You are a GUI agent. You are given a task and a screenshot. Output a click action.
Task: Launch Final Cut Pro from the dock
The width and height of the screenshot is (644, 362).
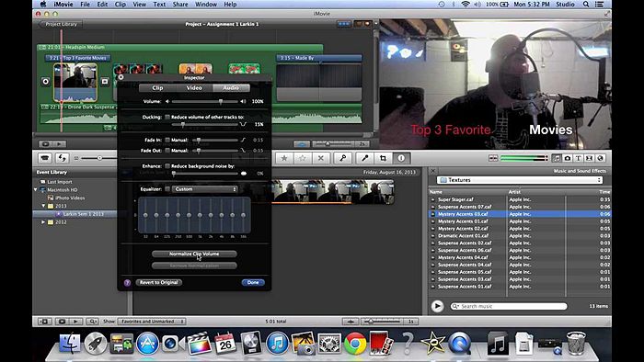pyautogui.click(x=200, y=343)
